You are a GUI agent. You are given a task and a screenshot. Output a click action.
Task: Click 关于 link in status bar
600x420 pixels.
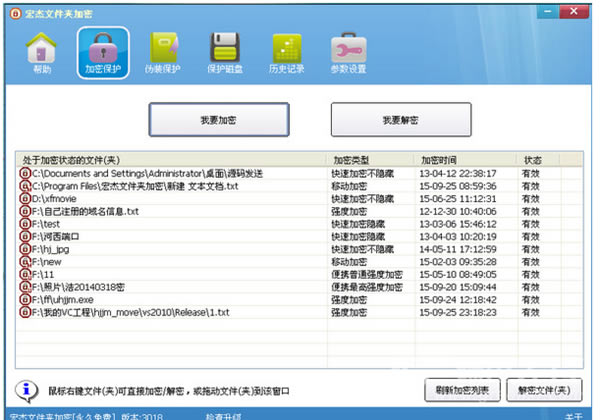tap(574, 416)
